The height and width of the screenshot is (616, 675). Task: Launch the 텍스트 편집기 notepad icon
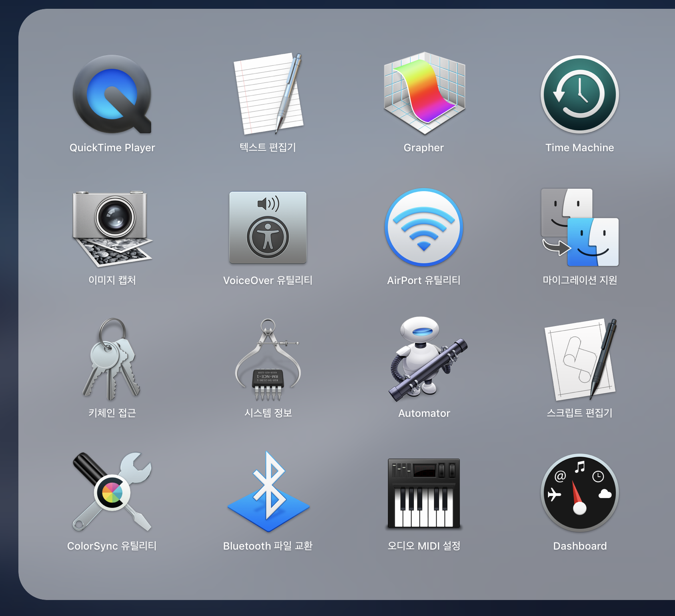point(268,94)
